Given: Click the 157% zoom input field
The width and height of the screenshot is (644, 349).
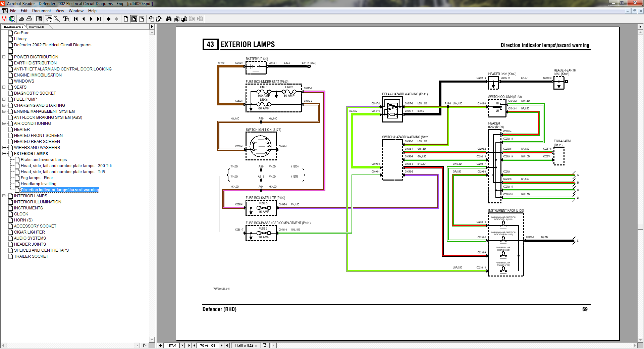Looking at the screenshot, I should tap(171, 345).
